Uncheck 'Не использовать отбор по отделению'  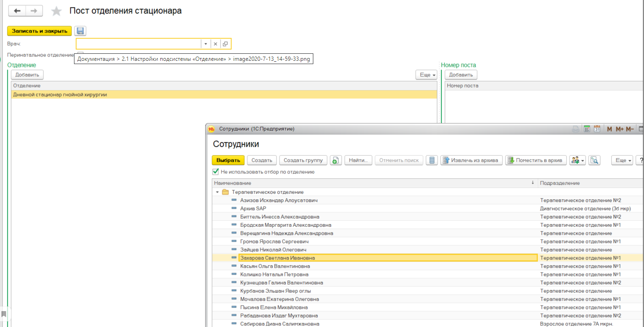(x=216, y=172)
